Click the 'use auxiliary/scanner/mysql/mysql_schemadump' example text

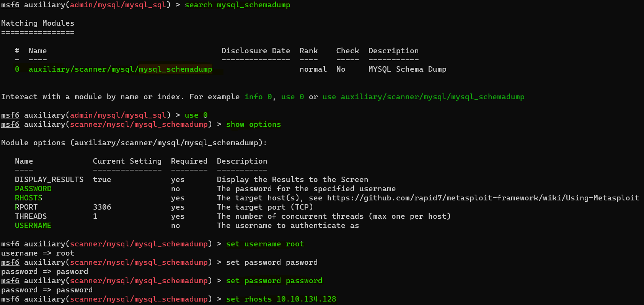[423, 97]
